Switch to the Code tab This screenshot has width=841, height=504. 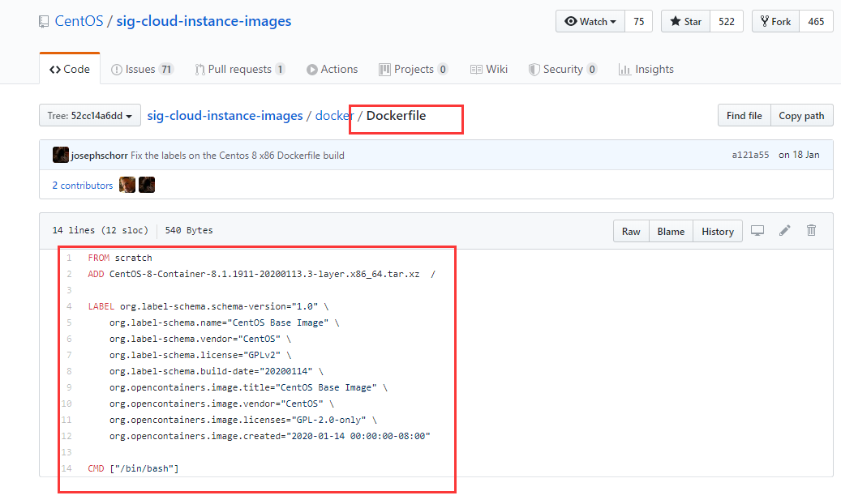click(x=70, y=69)
